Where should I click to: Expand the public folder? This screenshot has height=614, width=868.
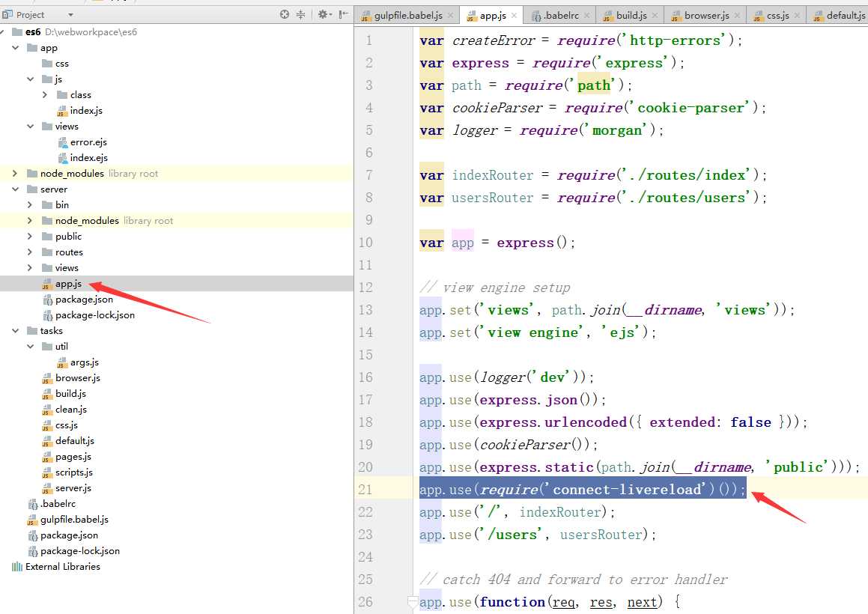[31, 237]
